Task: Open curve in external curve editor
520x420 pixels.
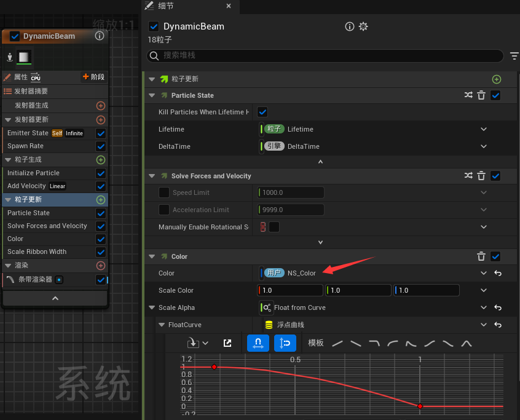Action: [x=227, y=343]
